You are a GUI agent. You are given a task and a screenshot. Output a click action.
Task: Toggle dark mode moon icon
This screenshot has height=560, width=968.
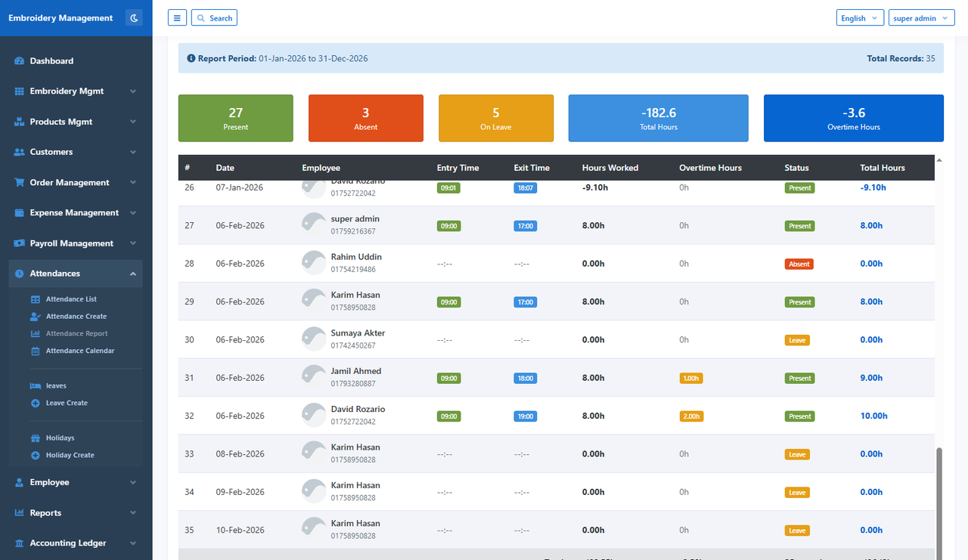(x=134, y=18)
